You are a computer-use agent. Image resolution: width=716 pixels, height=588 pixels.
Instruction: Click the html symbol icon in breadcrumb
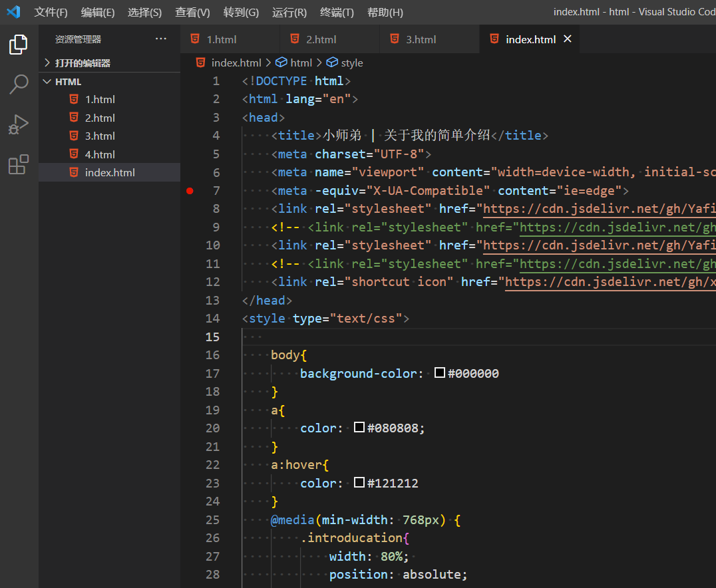[x=281, y=62]
